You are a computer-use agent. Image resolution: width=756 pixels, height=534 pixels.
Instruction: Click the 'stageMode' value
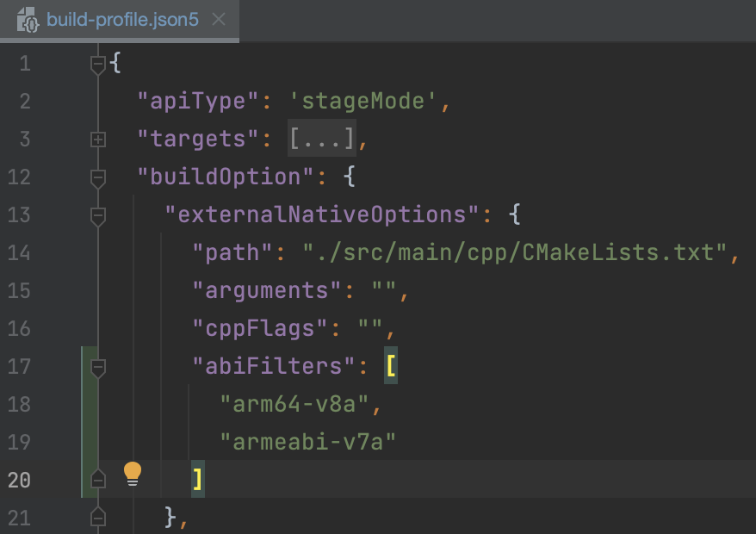pyautogui.click(x=364, y=102)
